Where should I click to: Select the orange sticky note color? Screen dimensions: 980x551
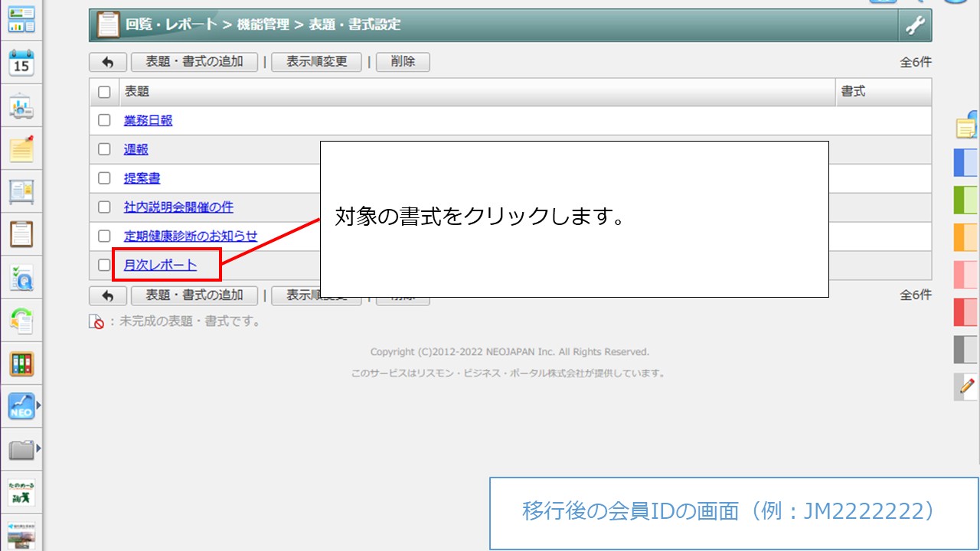pos(966,237)
